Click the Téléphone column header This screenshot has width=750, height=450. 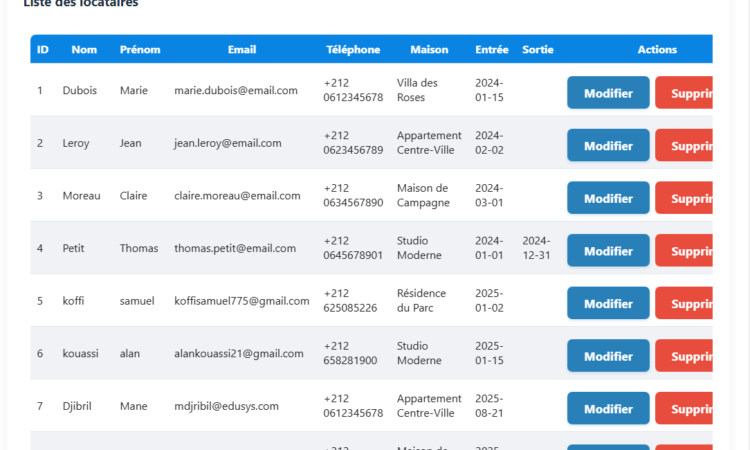[353, 50]
